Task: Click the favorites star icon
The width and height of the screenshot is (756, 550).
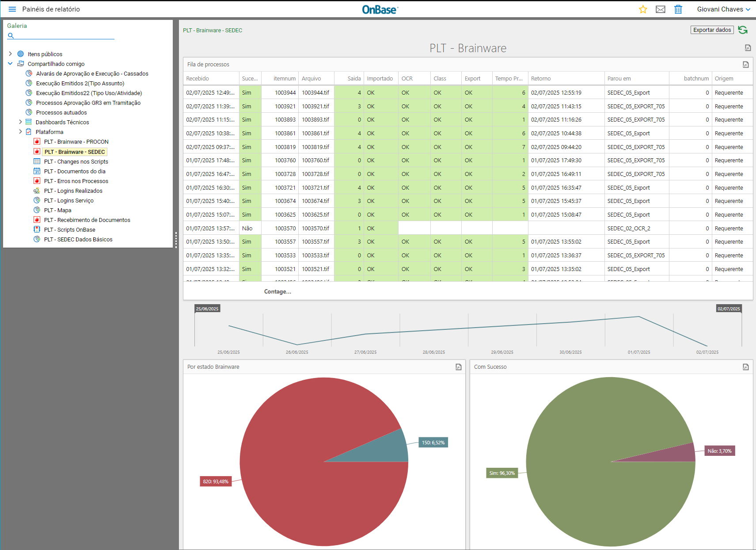Action: (x=643, y=9)
